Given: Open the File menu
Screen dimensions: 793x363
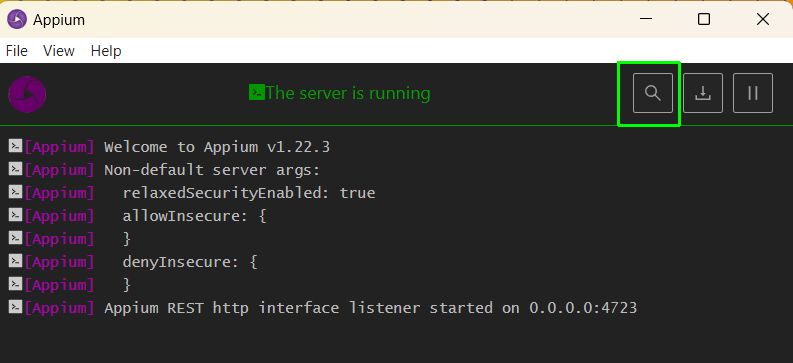Looking at the screenshot, I should [x=17, y=51].
